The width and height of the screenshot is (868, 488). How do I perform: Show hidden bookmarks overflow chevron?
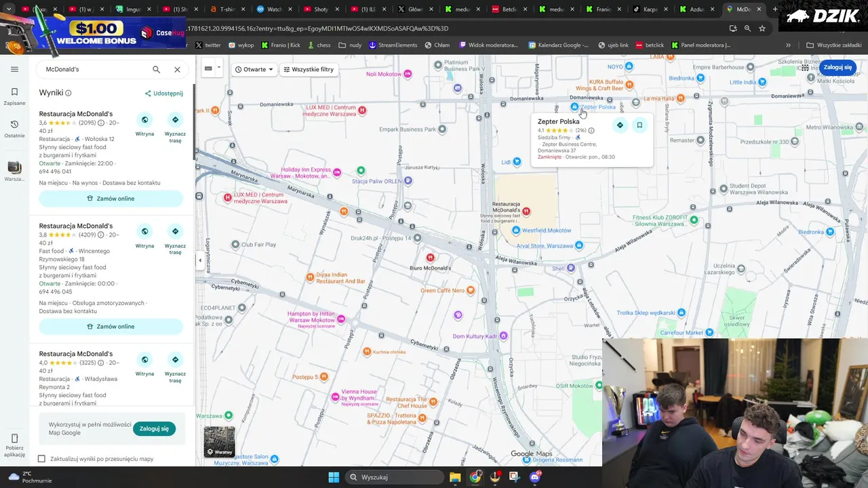788,45
